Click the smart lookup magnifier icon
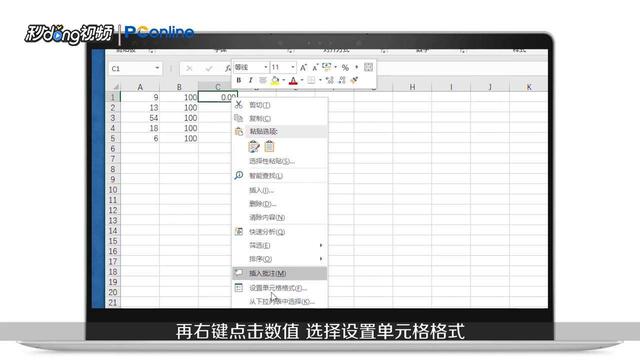 tap(239, 176)
